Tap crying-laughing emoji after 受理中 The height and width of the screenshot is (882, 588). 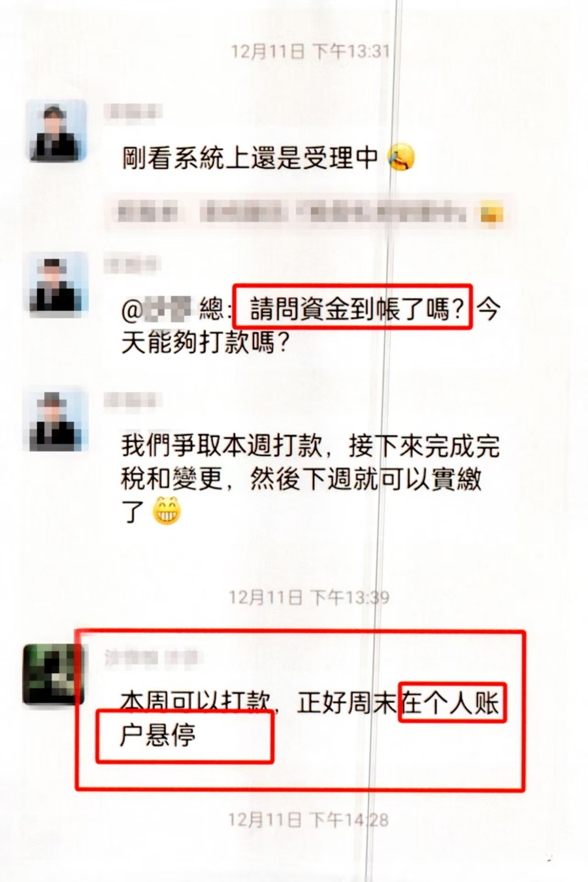(x=401, y=157)
